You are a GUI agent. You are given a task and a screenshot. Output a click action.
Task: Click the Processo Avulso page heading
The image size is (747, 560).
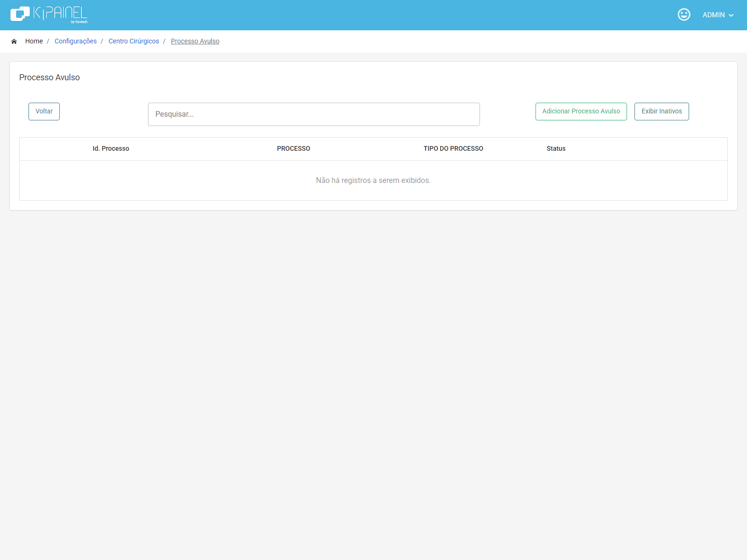tap(49, 77)
